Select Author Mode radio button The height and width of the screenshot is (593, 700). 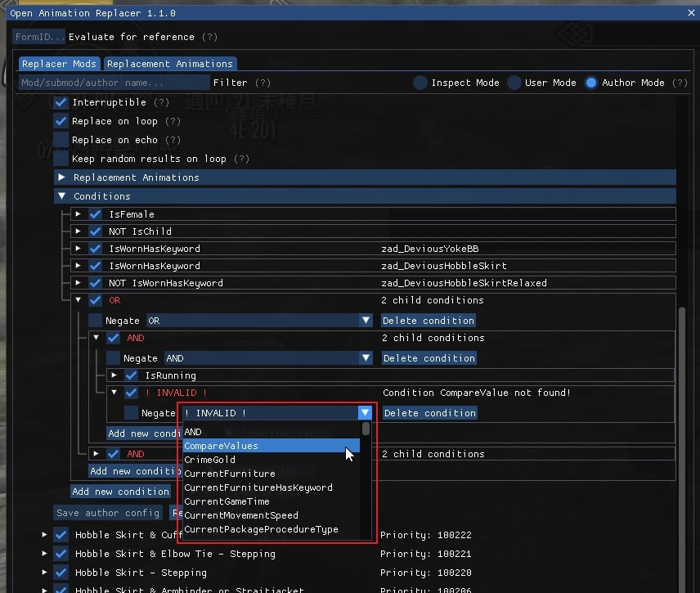pos(591,83)
